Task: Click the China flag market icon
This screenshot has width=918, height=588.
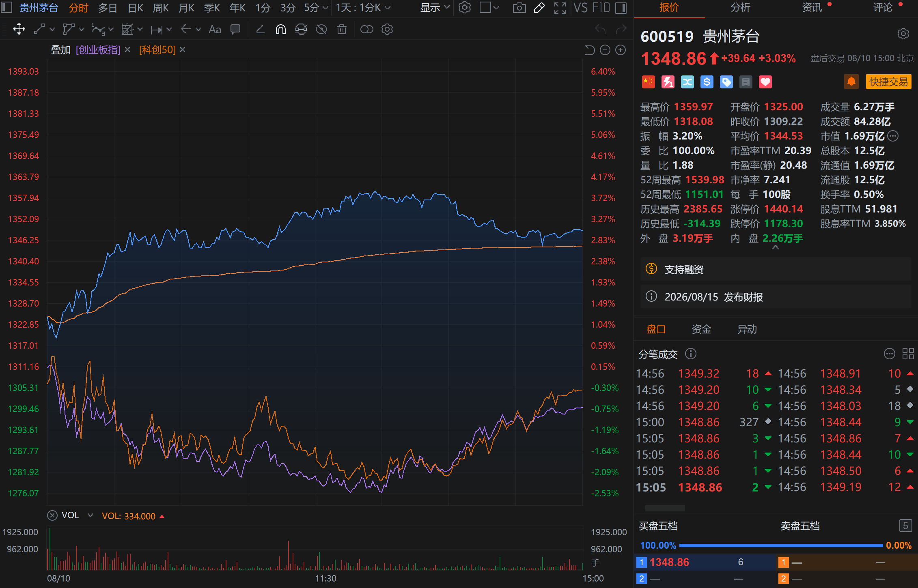Action: point(648,82)
